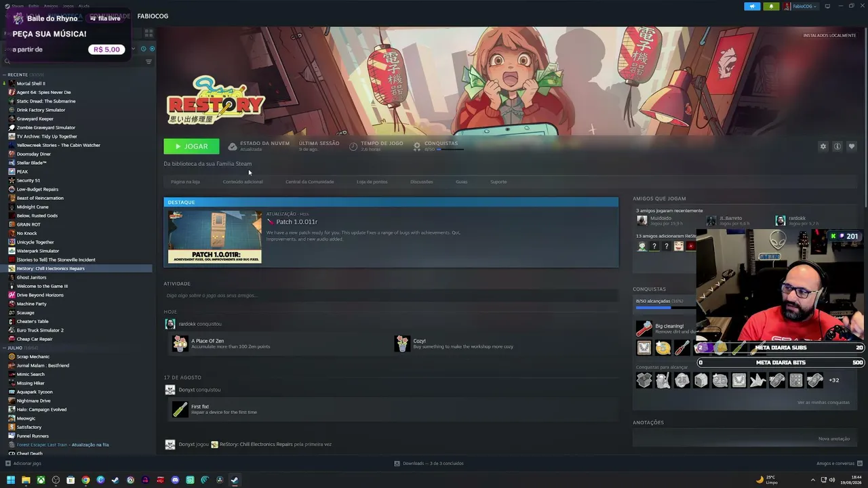Open Discord from the taskbar

click(x=175, y=480)
